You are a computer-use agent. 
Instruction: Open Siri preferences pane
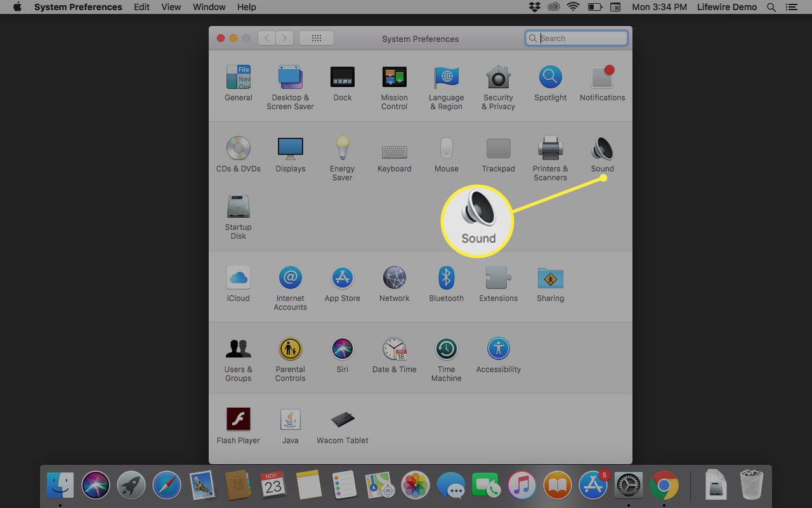click(x=343, y=355)
